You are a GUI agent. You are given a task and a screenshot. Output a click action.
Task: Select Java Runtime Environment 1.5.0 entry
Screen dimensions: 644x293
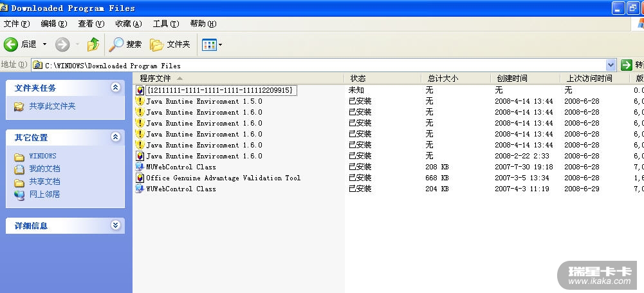click(204, 101)
